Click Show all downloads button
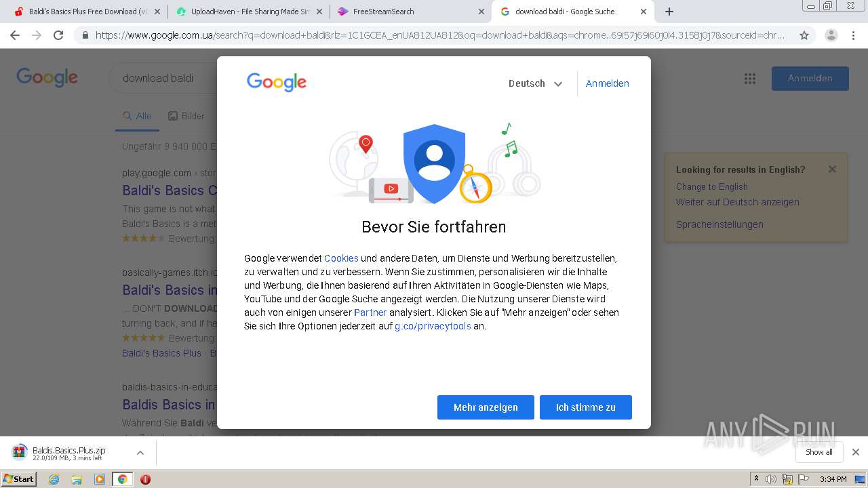The height and width of the screenshot is (488, 868). click(x=819, y=452)
